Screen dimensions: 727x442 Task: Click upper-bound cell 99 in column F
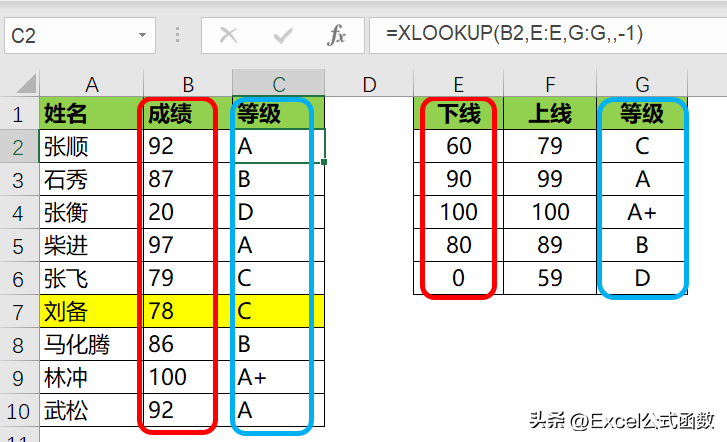tap(550, 179)
